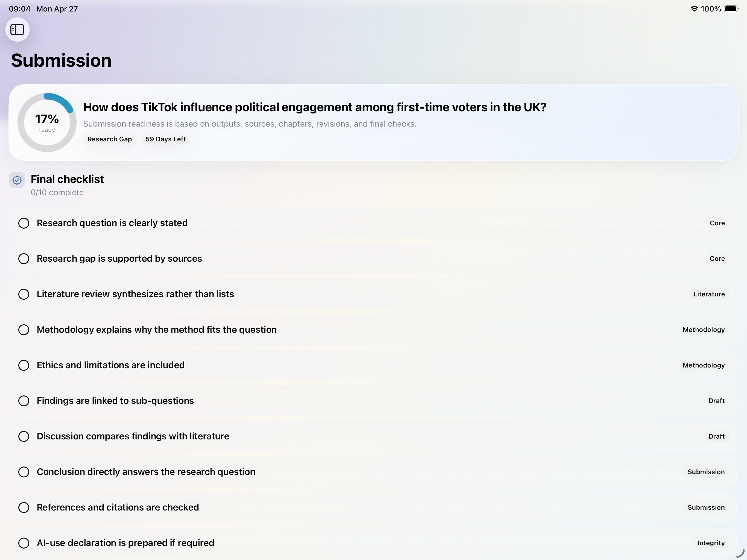Image resolution: width=747 pixels, height=560 pixels.
Task: Click the 17% ready progress ring
Action: (47, 122)
